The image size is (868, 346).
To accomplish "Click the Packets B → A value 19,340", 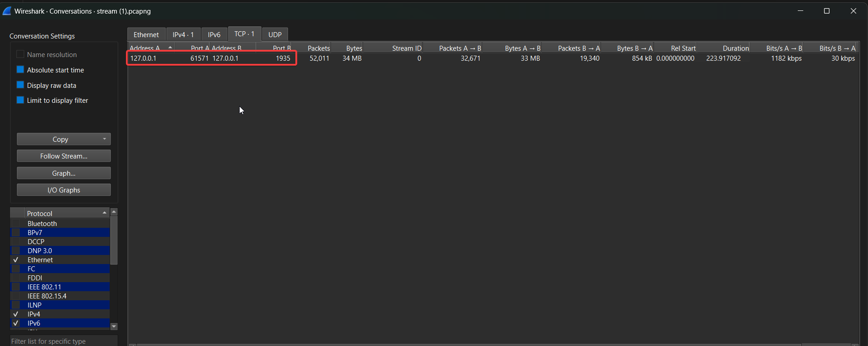I will click(590, 58).
